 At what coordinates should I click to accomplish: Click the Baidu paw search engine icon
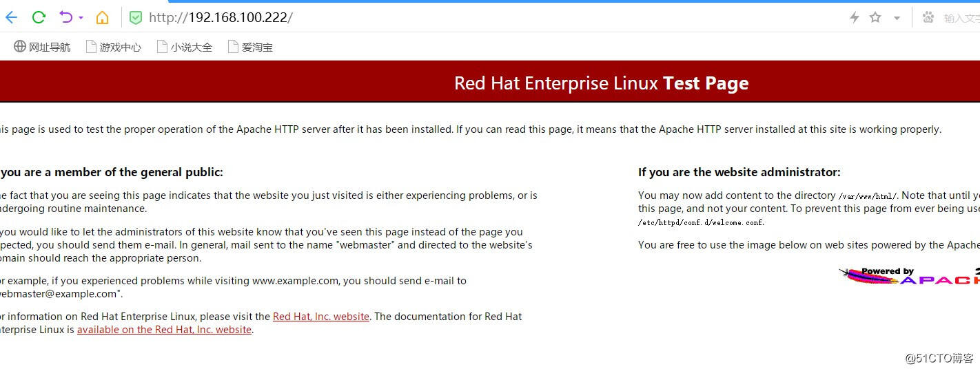click(928, 18)
